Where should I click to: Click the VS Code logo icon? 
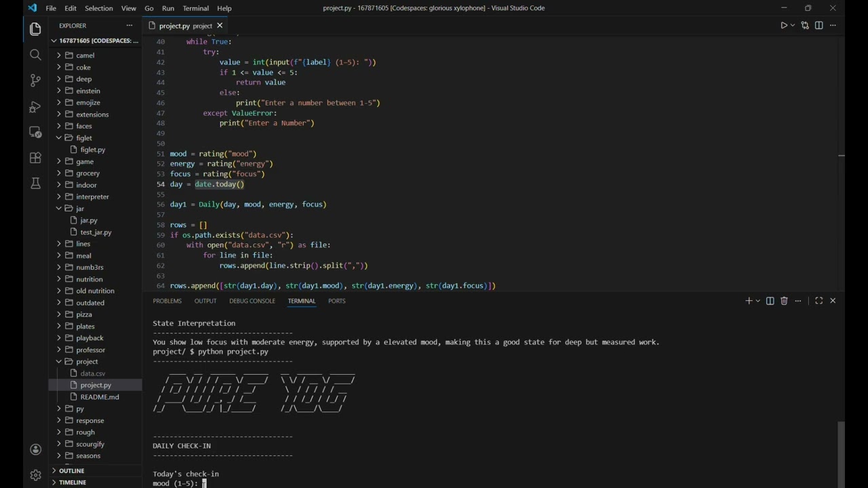pyautogui.click(x=32, y=8)
